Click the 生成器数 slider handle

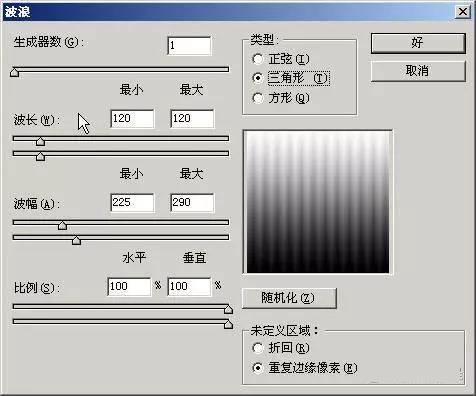(14, 72)
